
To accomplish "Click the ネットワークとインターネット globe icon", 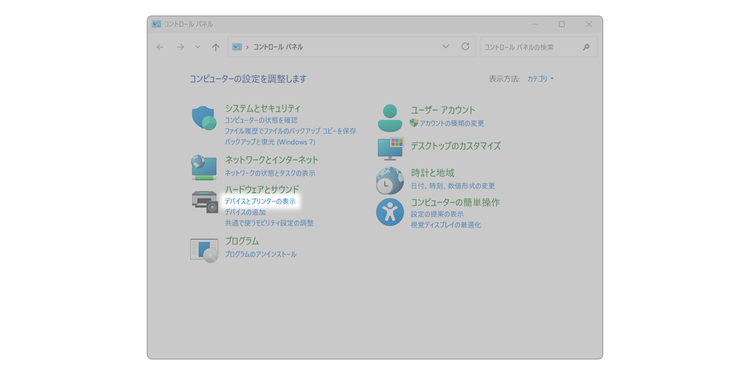I will [x=204, y=167].
